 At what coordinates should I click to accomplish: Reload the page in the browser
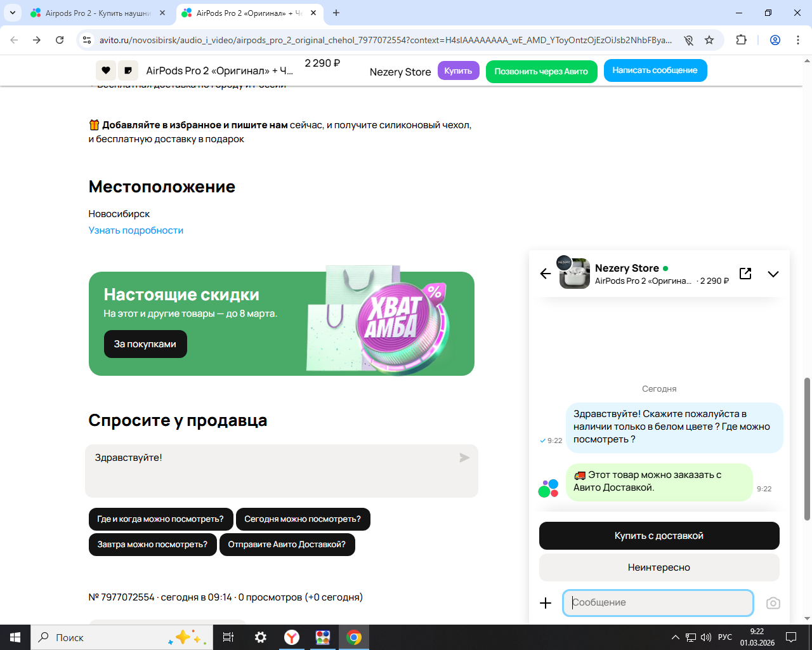tap(60, 40)
